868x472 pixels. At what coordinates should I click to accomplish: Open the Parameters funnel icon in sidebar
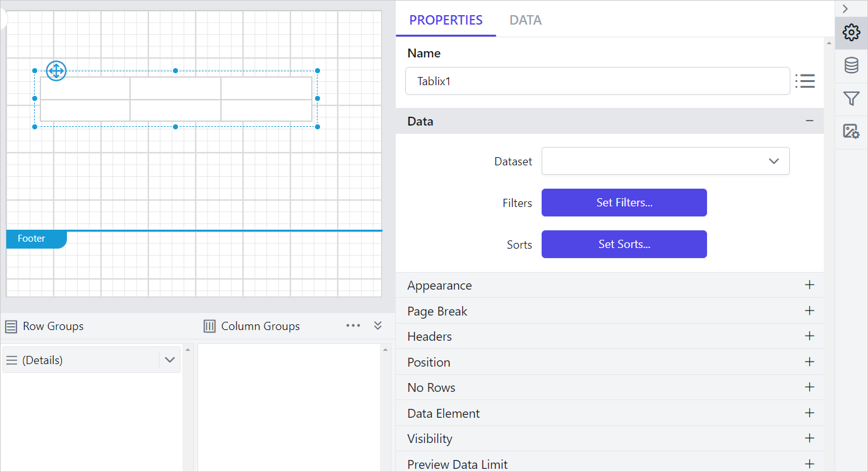coord(851,98)
